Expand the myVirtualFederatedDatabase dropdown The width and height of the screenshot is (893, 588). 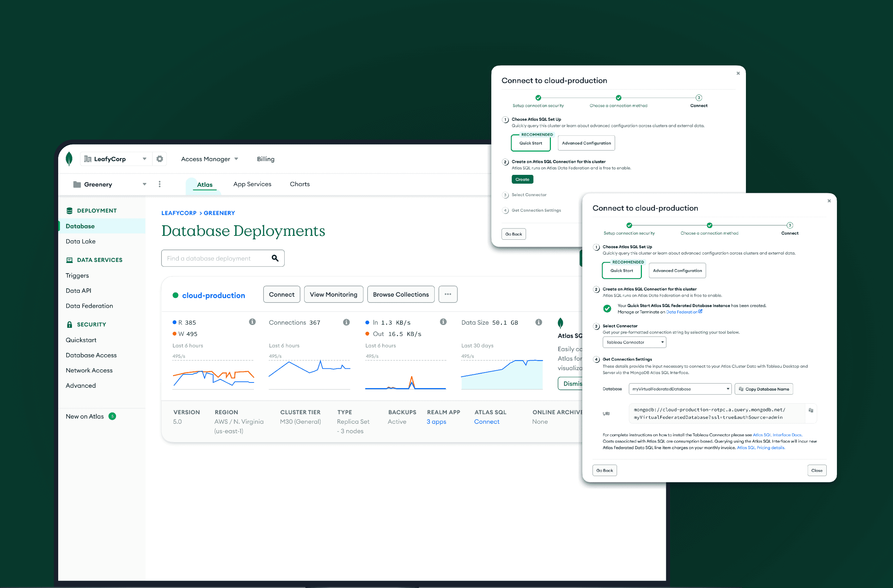[x=680, y=389]
